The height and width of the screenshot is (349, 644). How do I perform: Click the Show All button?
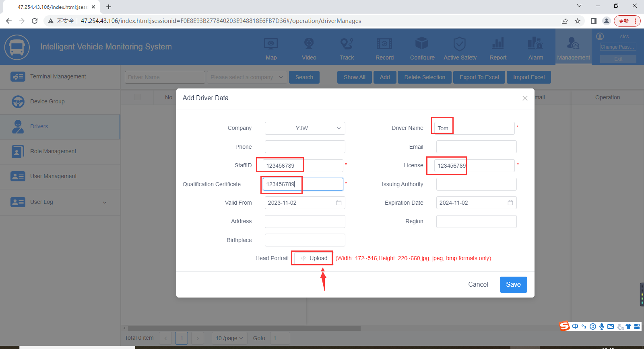point(355,77)
